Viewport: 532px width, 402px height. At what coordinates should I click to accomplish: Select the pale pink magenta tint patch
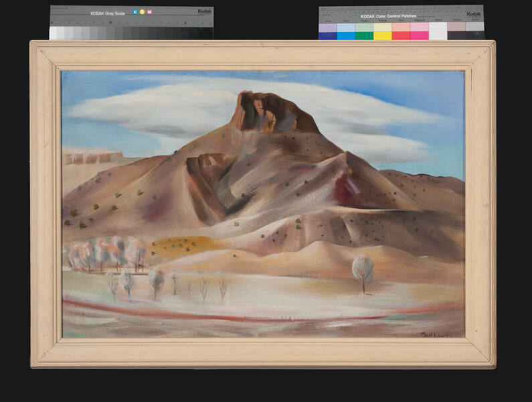coord(420,27)
